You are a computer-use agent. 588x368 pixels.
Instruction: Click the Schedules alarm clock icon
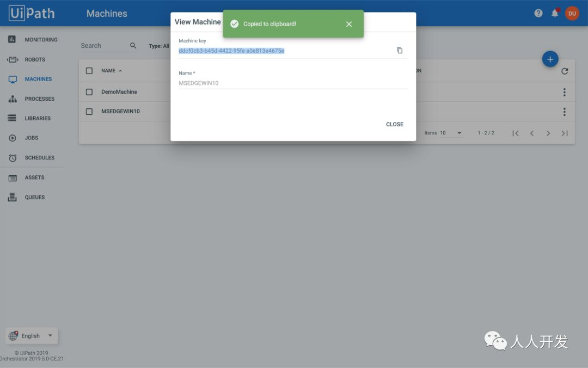tap(13, 158)
